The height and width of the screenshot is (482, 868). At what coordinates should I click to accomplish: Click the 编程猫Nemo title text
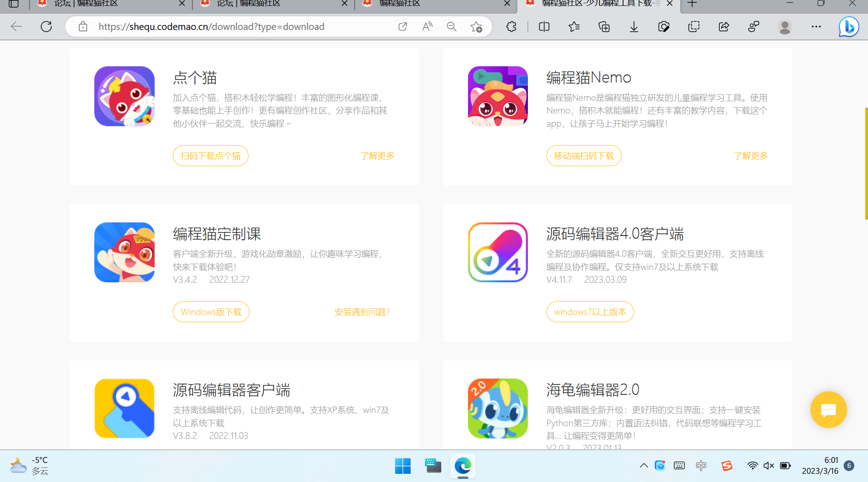(x=589, y=78)
